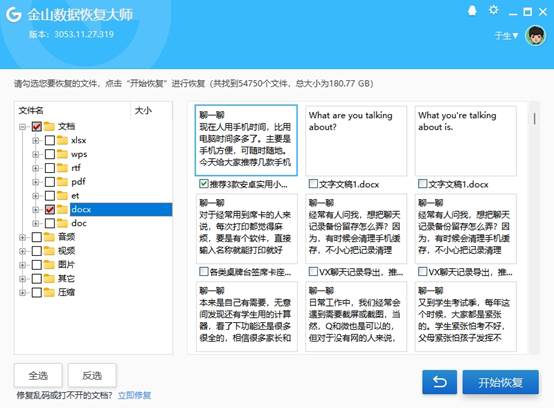Viewport: 554px width, 408px height.
Task: Uncheck the 推荐3款安卓实用小 file checkbox
Action: tap(204, 184)
